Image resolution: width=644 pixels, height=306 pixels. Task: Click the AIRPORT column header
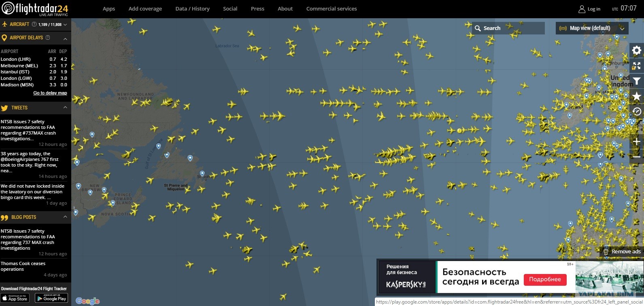10,51
